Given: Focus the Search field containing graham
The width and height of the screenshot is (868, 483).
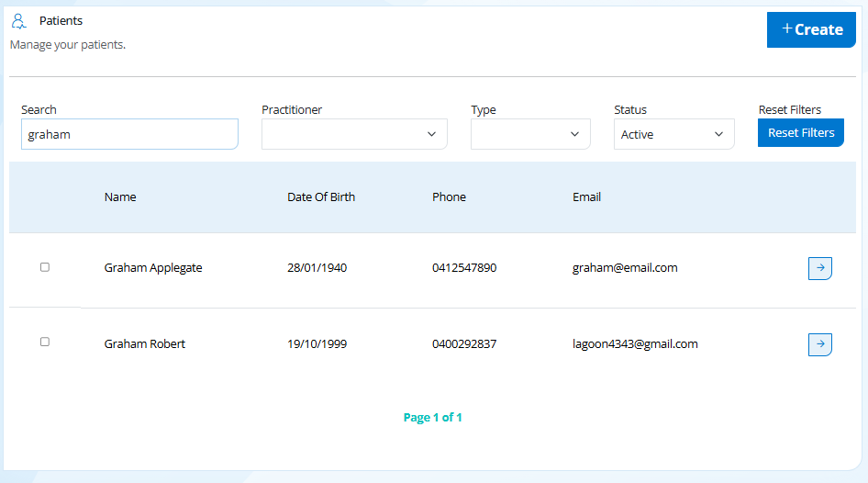Looking at the screenshot, I should (129, 134).
